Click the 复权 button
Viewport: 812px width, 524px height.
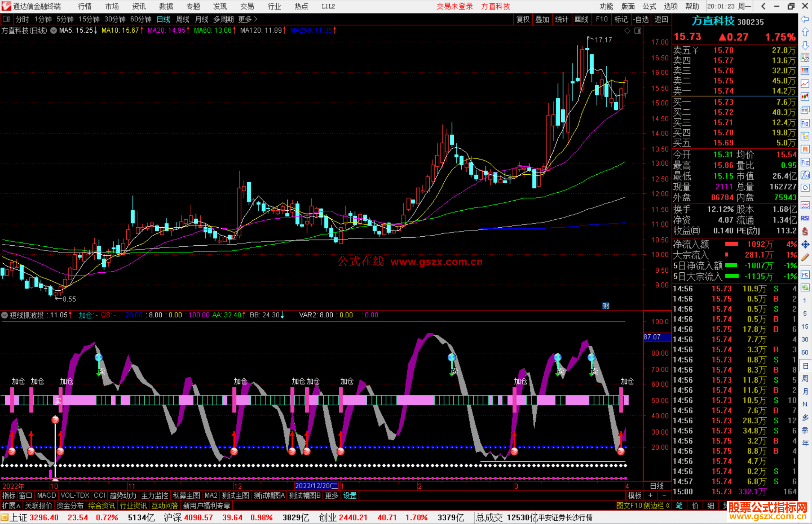click(523, 19)
